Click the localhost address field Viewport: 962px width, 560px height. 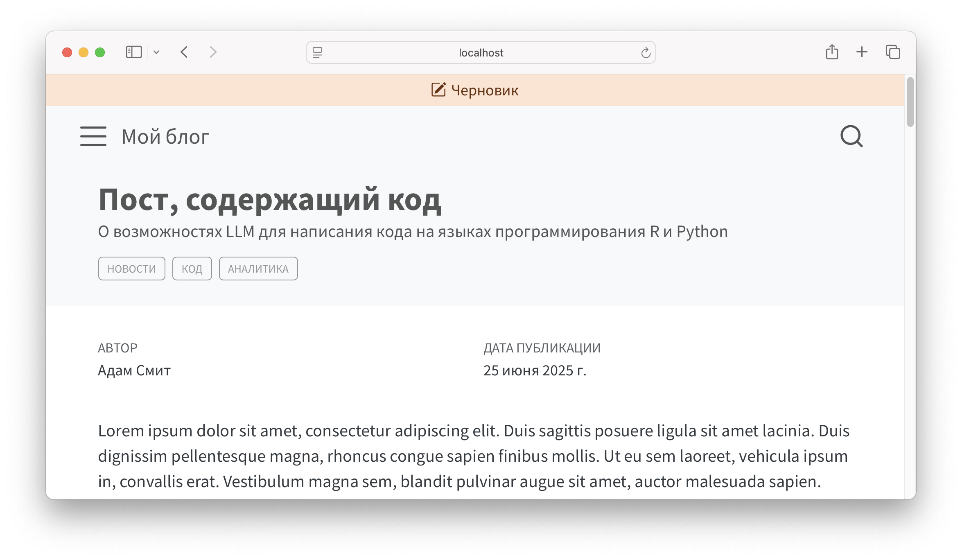pyautogui.click(x=481, y=53)
